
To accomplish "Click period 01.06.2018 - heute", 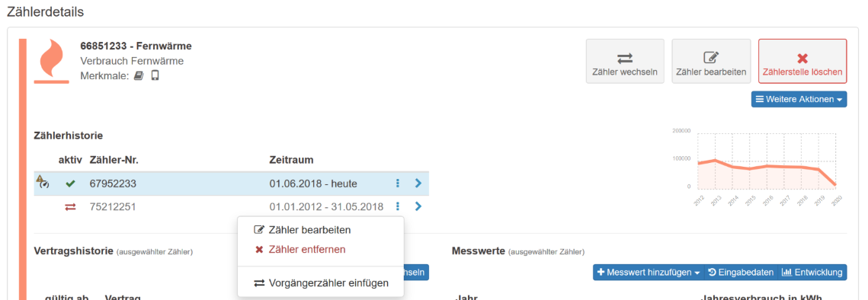I will (313, 184).
